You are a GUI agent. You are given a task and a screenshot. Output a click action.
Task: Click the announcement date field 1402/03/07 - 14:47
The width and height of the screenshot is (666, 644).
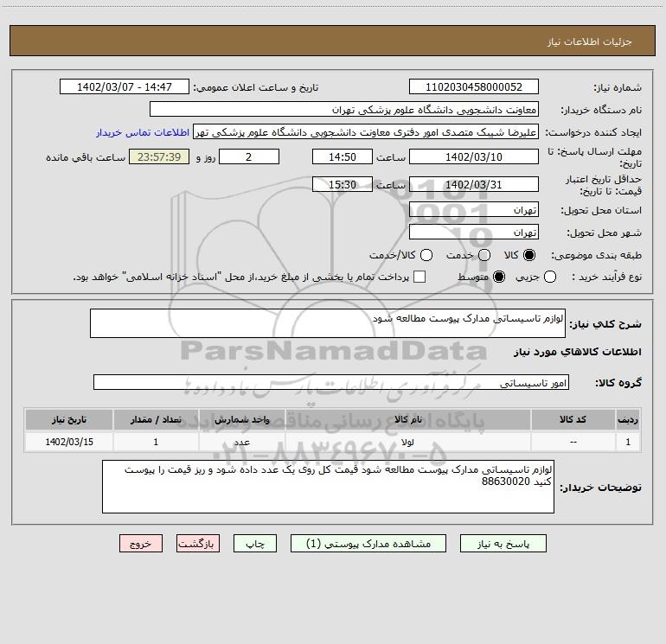(x=125, y=86)
